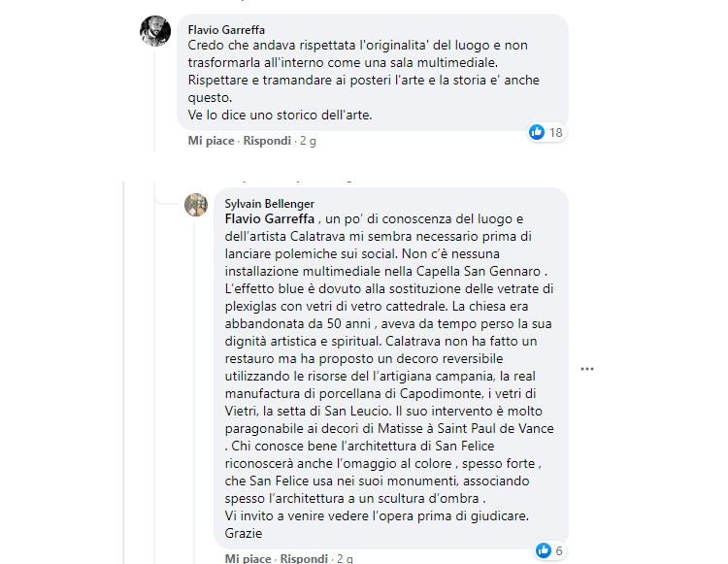Click the line 'Ve lo dice uno storico dell'arte'

(280, 115)
